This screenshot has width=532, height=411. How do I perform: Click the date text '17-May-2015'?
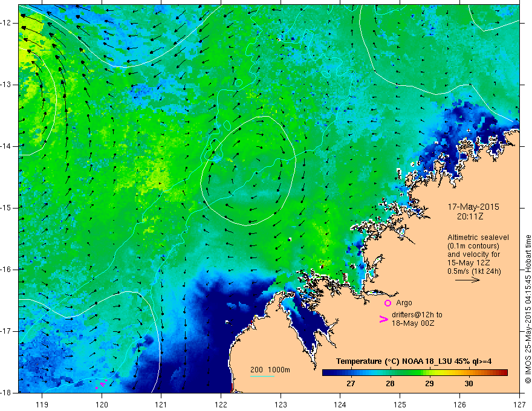(x=473, y=207)
